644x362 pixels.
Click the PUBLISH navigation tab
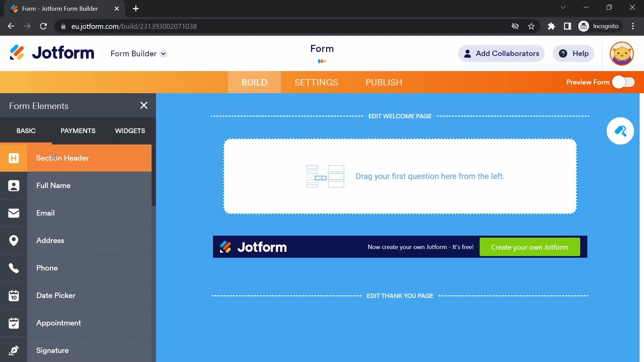(383, 82)
